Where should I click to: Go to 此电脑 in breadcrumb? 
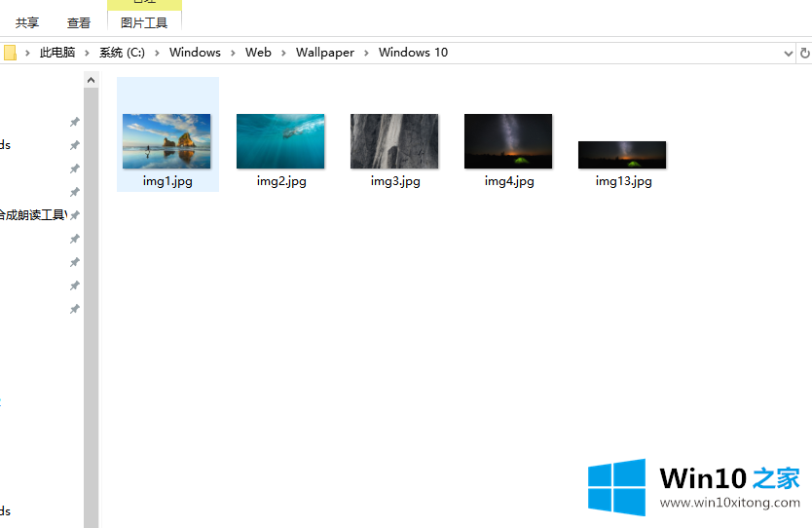[57, 53]
